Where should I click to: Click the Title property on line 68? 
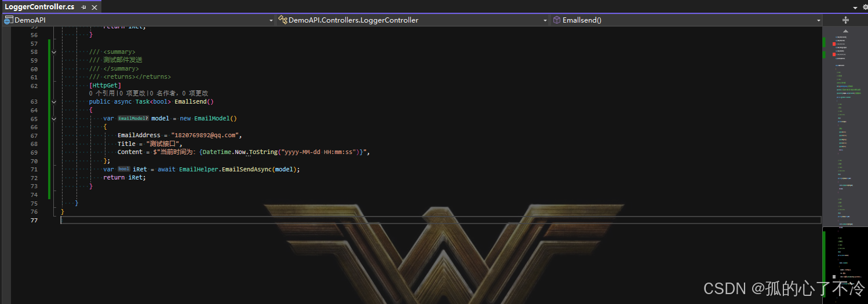coord(126,144)
